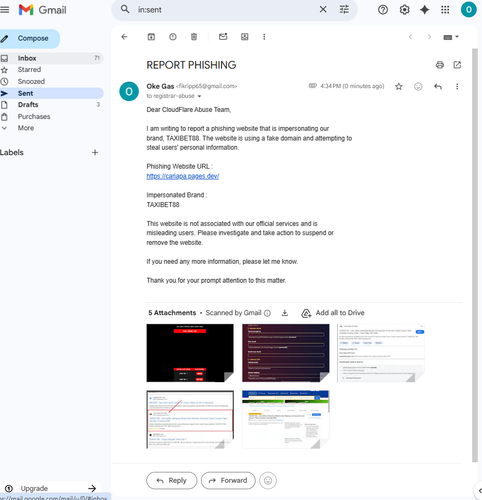
Task: Go to the newer message arrow
Action: [x=410, y=37]
